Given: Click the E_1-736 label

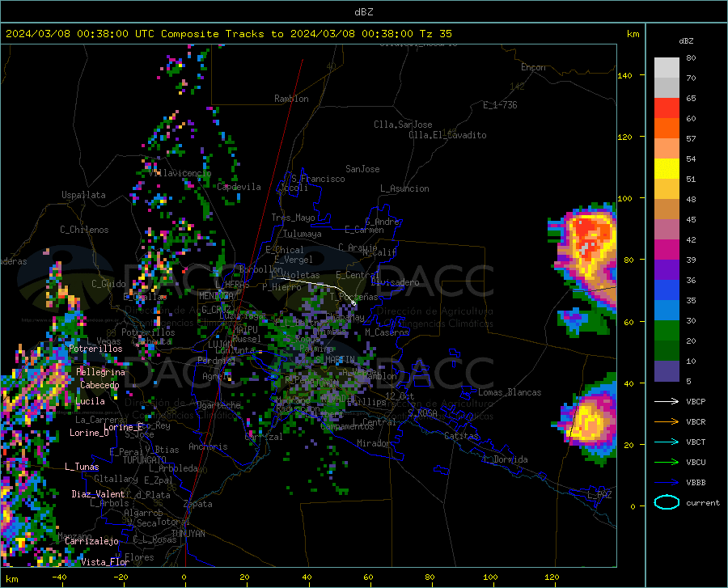Looking at the screenshot, I should click(x=500, y=105).
